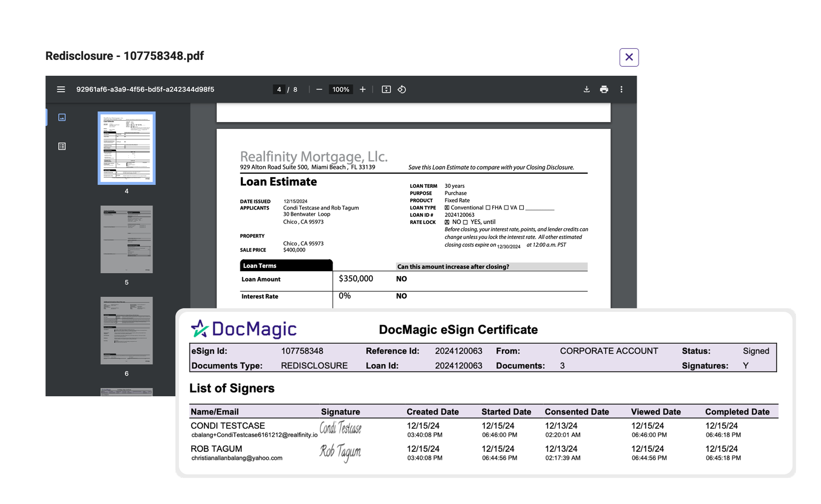Screen dimensions: 821x504
Task: Click the page number input field
Action: click(279, 89)
